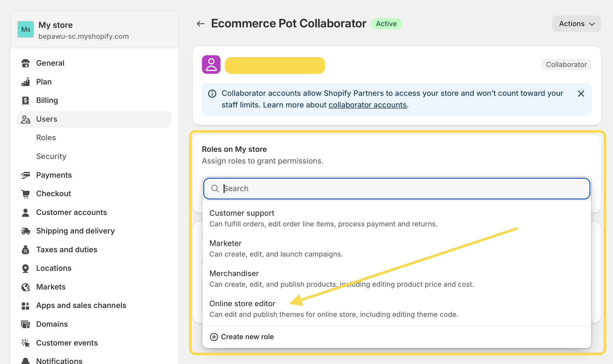
Task: Click the bepawu-sc.myshopify.com store URL
Action: point(83,36)
